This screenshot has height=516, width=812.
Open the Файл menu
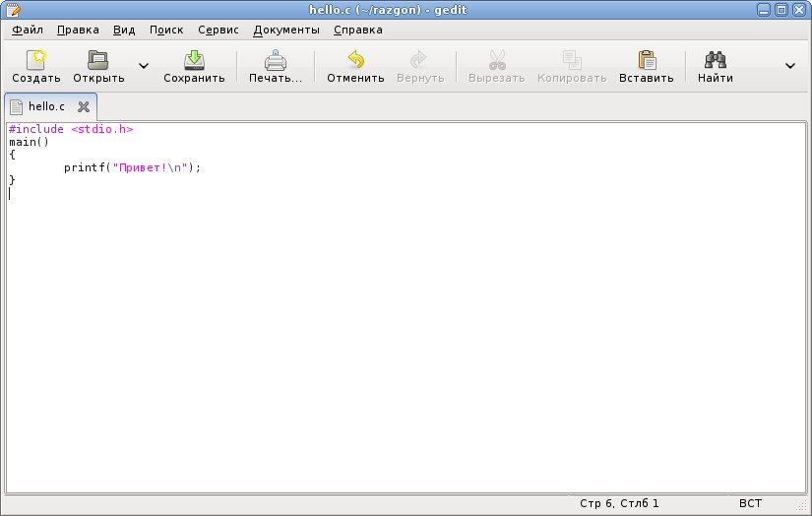click(28, 31)
